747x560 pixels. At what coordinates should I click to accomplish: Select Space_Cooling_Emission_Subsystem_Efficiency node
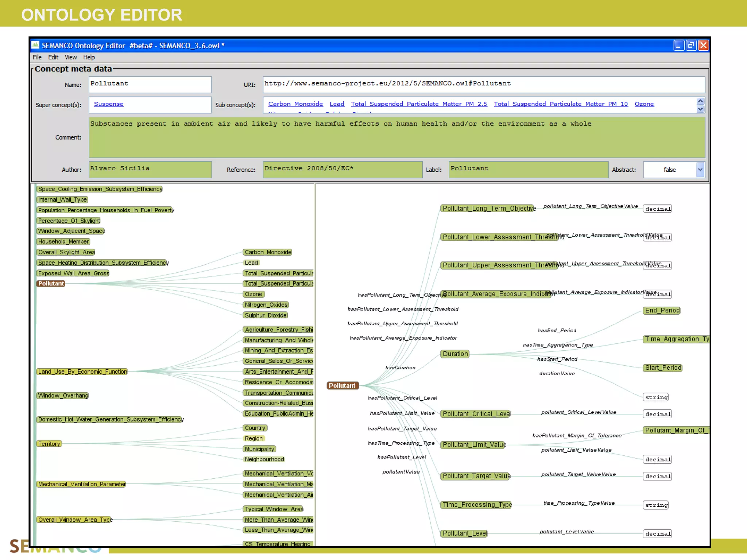tap(100, 189)
